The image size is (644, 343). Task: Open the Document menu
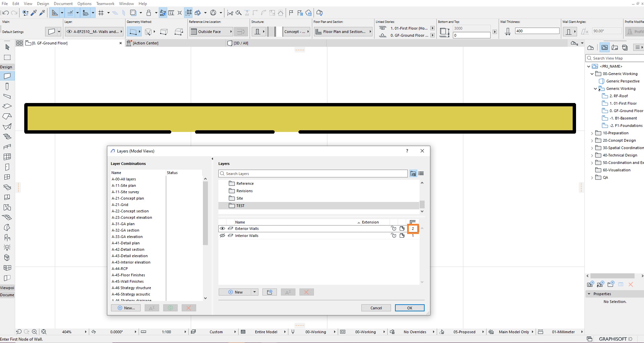pos(63,3)
